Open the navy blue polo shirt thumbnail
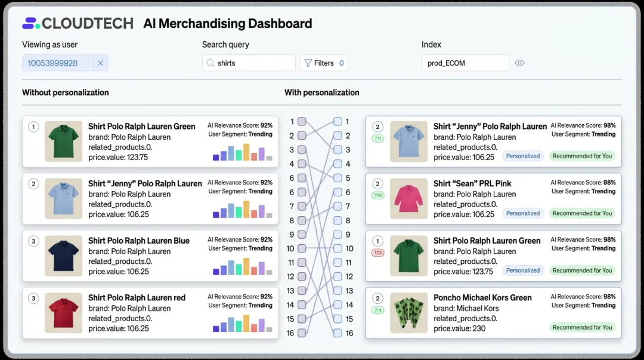Viewport: 644px width, 360px height. tap(63, 256)
